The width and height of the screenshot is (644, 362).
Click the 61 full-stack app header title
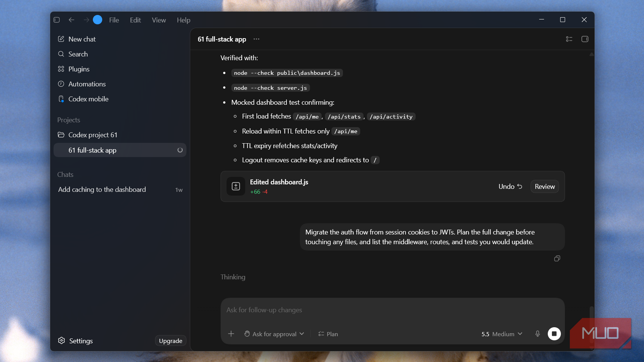click(x=222, y=39)
